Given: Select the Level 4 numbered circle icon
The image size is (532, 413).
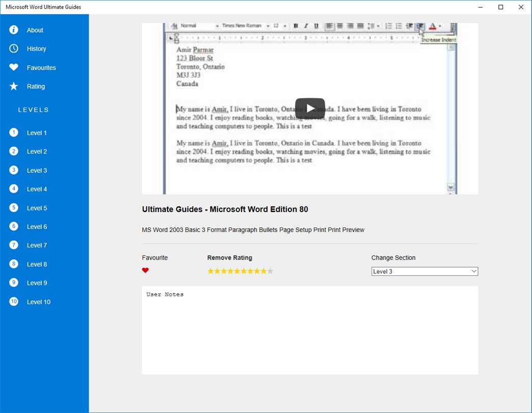Looking at the screenshot, I should (x=14, y=189).
